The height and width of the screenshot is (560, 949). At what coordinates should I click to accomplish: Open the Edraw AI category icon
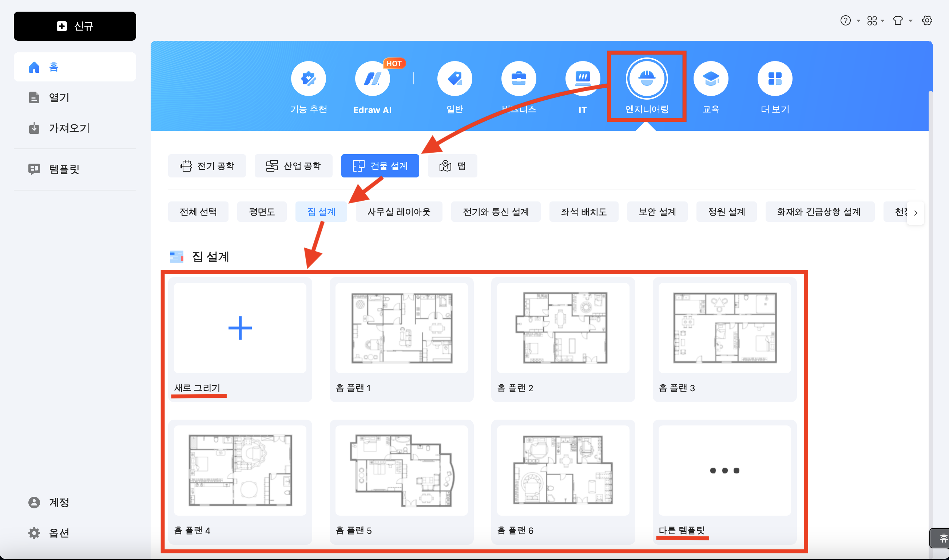(x=372, y=79)
